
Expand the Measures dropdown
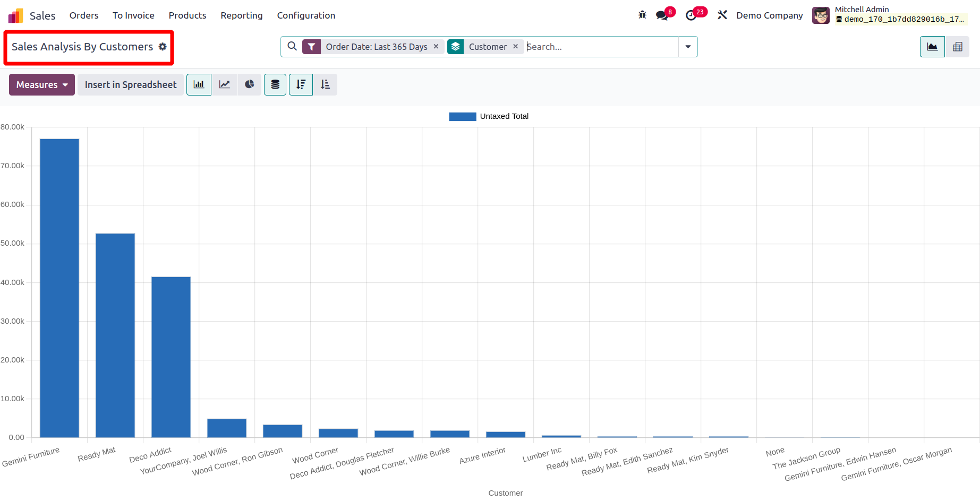42,84
